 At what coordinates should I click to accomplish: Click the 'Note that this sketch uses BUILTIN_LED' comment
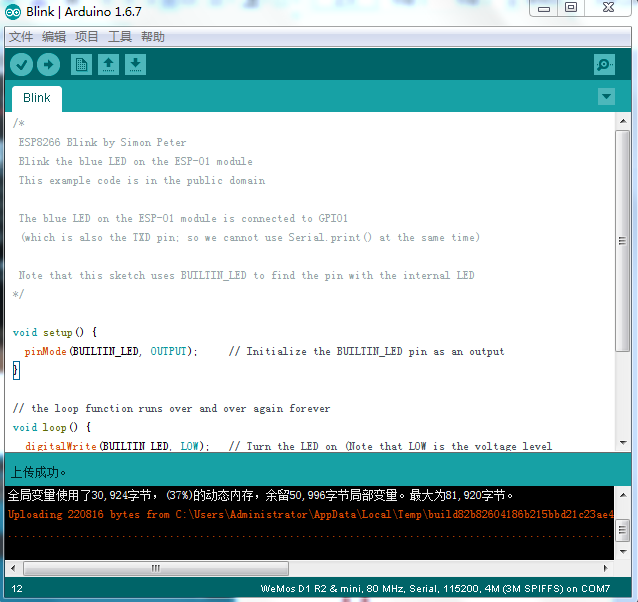pyautogui.click(x=247, y=275)
